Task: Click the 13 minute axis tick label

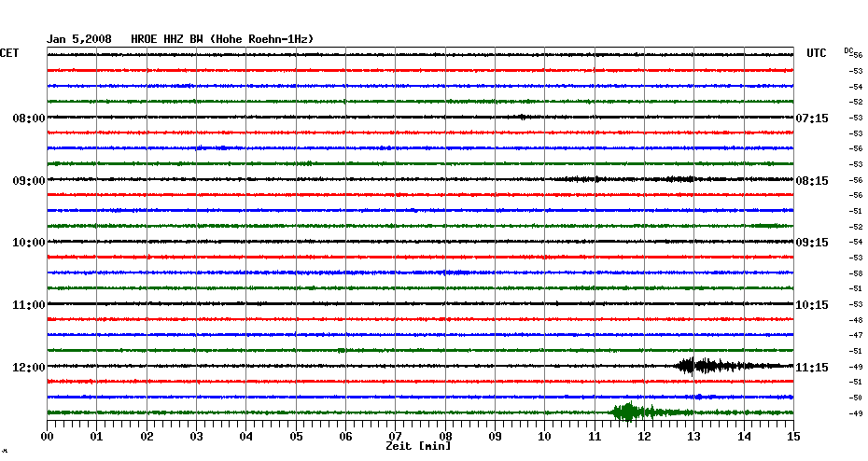Action: tap(694, 437)
